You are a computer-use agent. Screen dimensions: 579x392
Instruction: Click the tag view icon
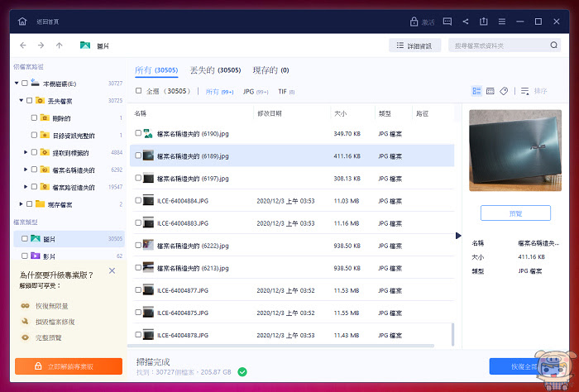click(504, 91)
